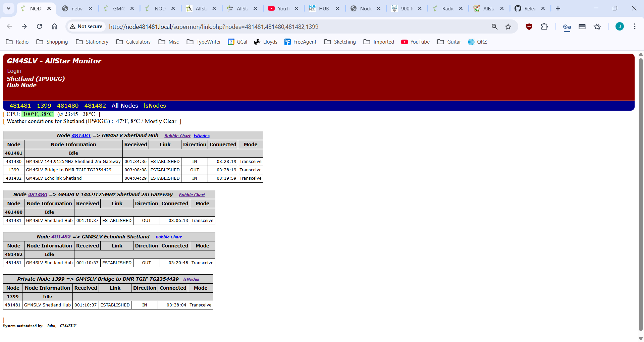Click the node 481481 link in the hub table
Screen dimensions: 644x342
(81, 135)
